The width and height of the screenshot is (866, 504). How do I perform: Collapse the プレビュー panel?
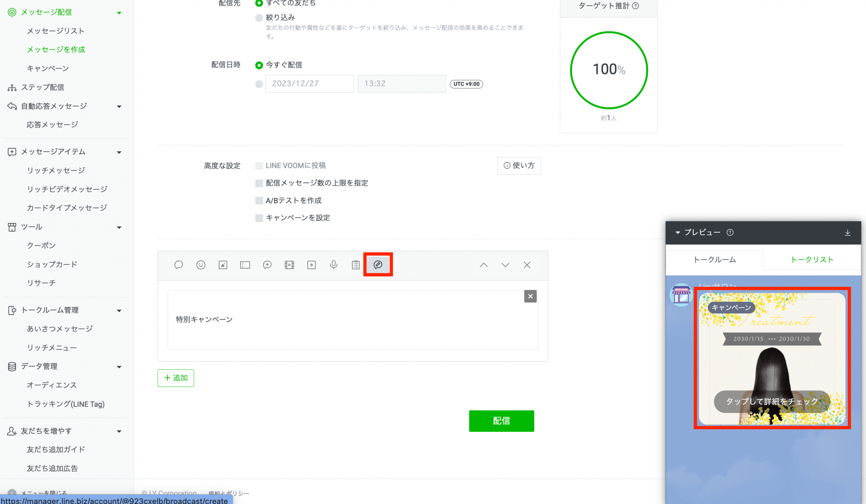678,232
